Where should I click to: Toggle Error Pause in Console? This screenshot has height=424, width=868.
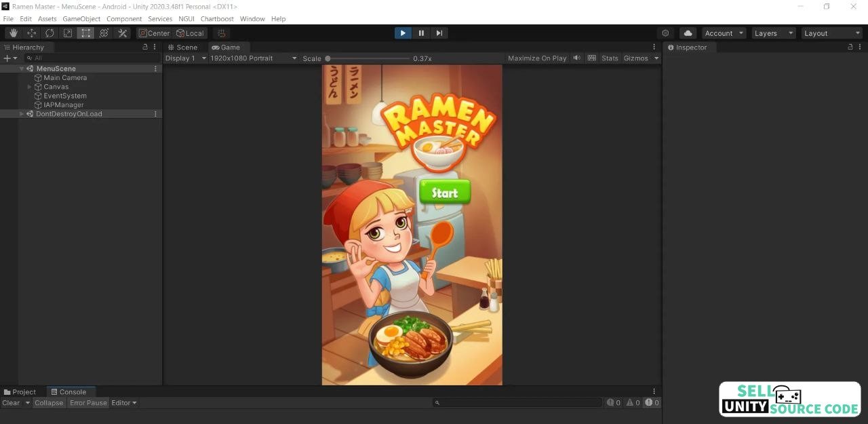pyautogui.click(x=88, y=403)
